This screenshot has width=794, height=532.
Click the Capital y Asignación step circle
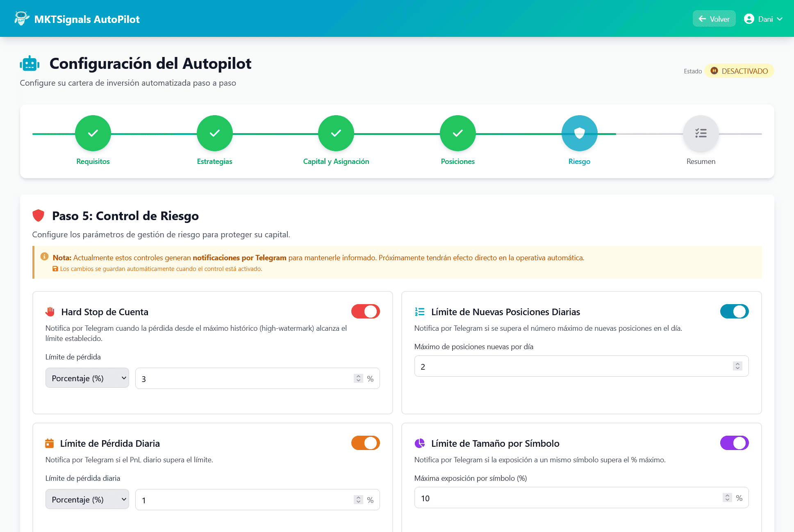[336, 133]
